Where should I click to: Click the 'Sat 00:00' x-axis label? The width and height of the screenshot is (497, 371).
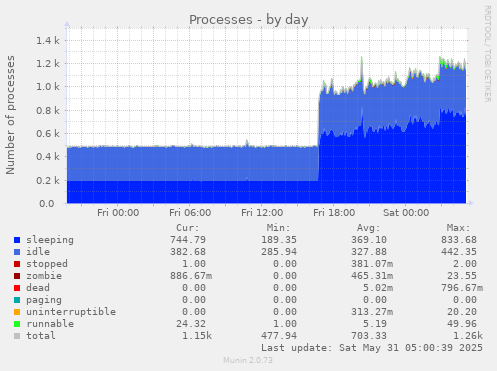tap(406, 213)
